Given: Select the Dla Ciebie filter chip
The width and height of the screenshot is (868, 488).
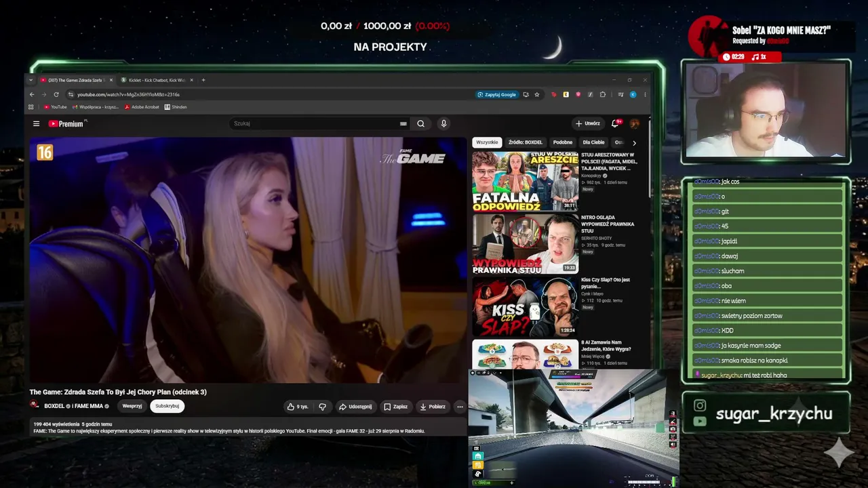Looking at the screenshot, I should coord(593,142).
